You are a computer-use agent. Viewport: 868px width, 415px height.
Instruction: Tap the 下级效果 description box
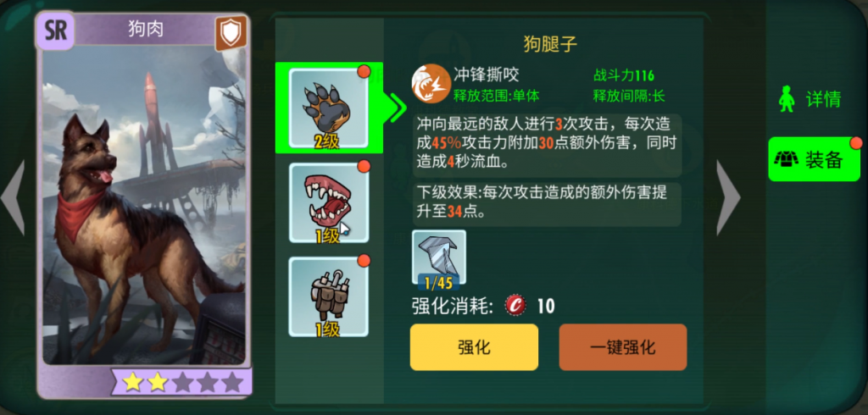[547, 204]
